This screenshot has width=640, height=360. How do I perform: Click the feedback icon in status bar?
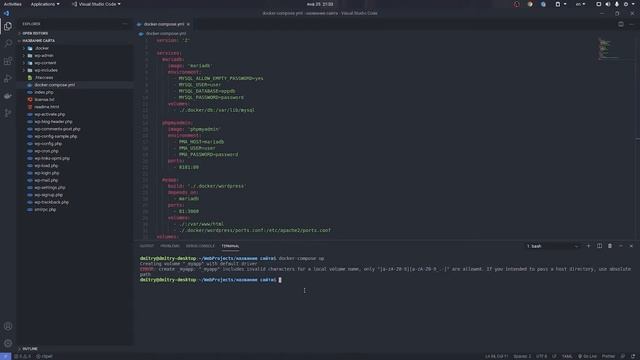[x=623, y=356]
